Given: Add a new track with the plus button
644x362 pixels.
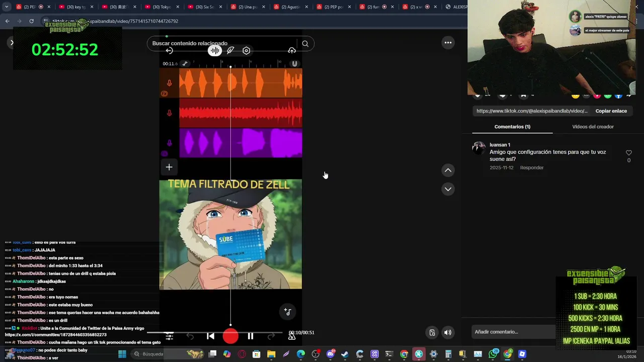Looking at the screenshot, I should (169, 167).
